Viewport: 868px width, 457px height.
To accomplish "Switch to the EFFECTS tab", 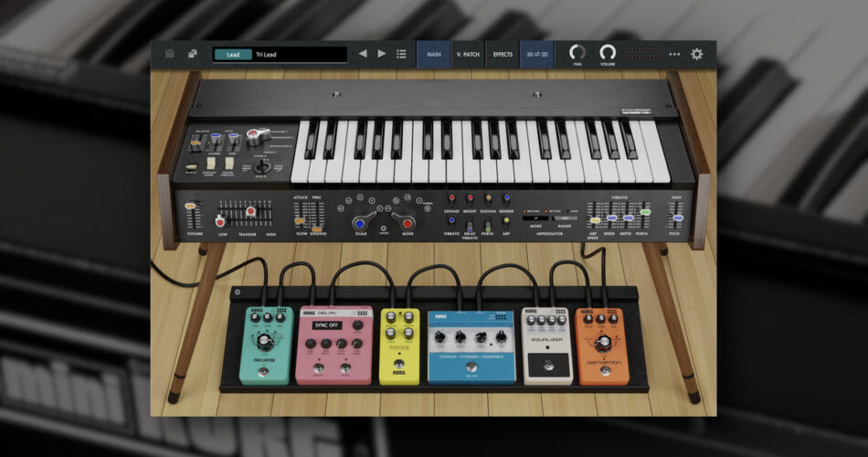I will point(502,54).
